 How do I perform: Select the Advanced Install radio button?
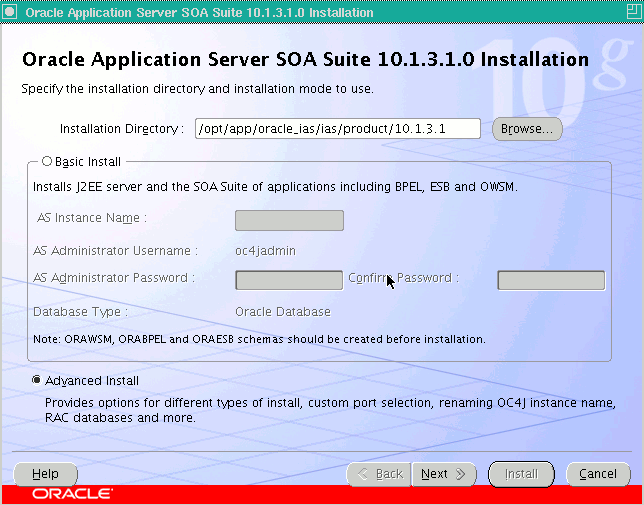coord(37,380)
